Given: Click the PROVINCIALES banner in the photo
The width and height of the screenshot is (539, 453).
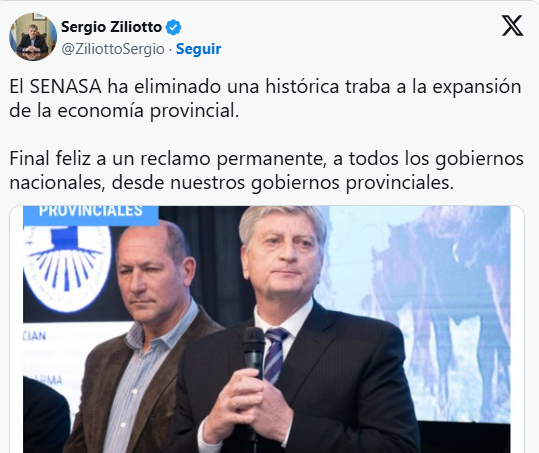Looking at the screenshot, I should pos(91,214).
